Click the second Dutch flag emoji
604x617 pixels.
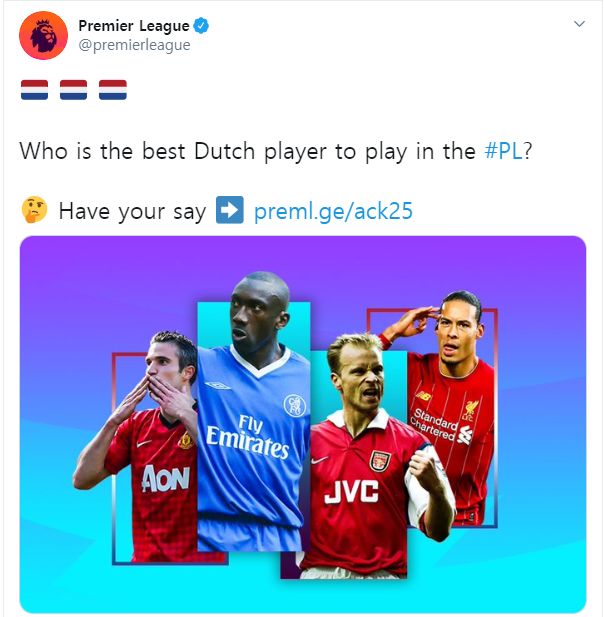tap(74, 90)
